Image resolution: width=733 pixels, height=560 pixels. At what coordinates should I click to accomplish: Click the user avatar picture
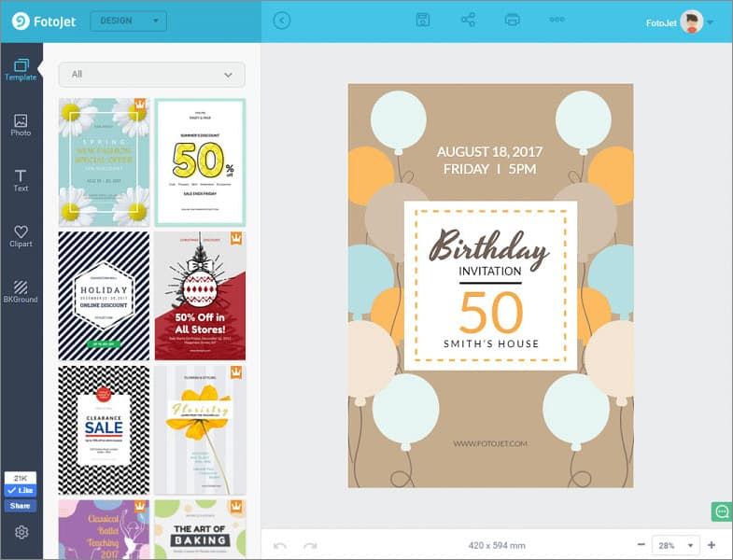691,21
